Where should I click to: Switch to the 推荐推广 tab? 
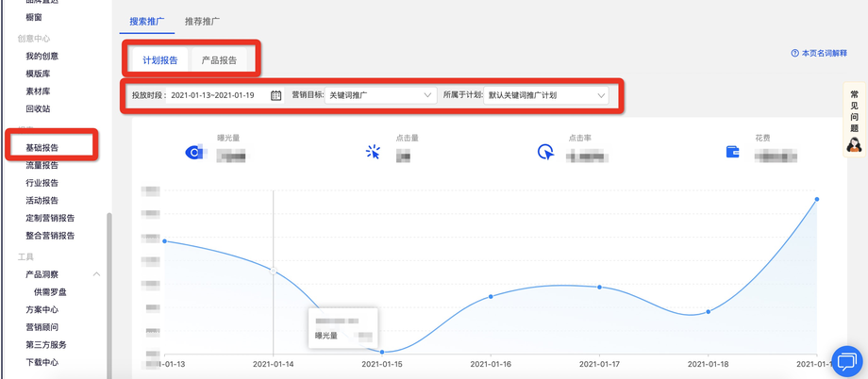coord(203,21)
